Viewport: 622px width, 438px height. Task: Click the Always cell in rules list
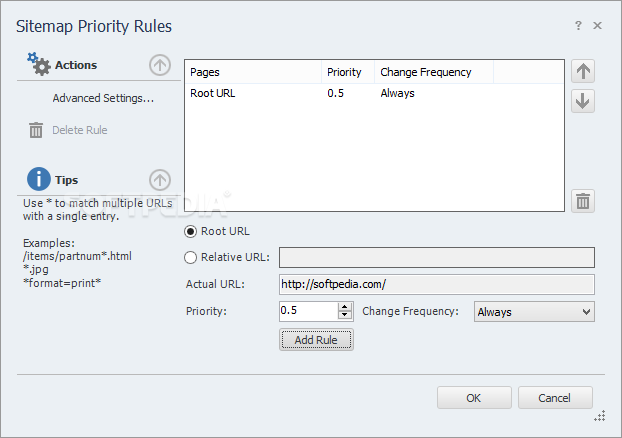tap(397, 93)
